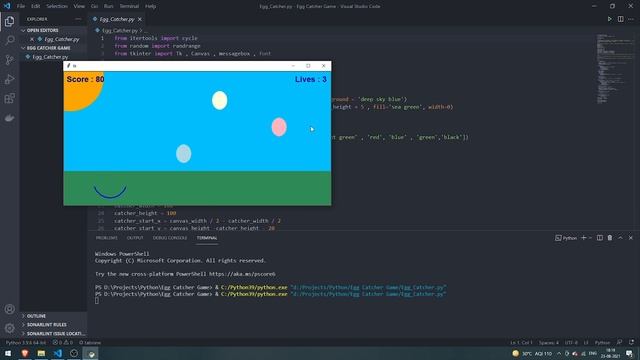Close the Egg_Catcher.py editor tab
640x360 pixels.
coord(140,19)
